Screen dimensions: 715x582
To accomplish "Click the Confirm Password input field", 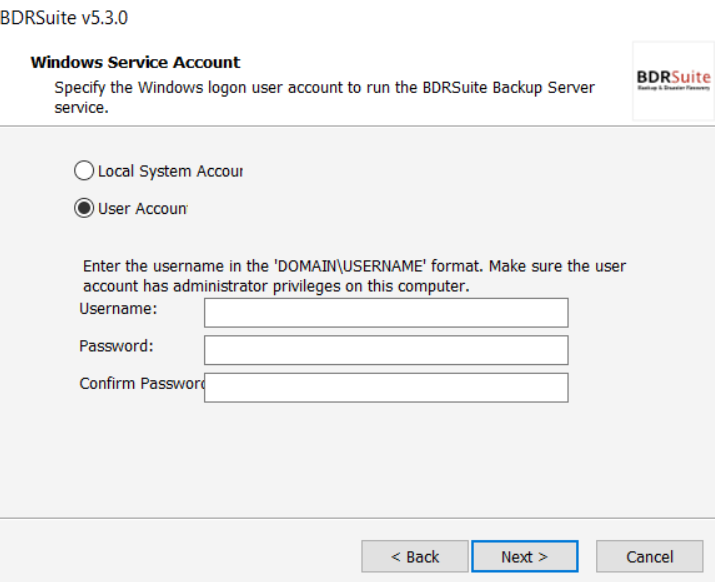I will [386, 388].
